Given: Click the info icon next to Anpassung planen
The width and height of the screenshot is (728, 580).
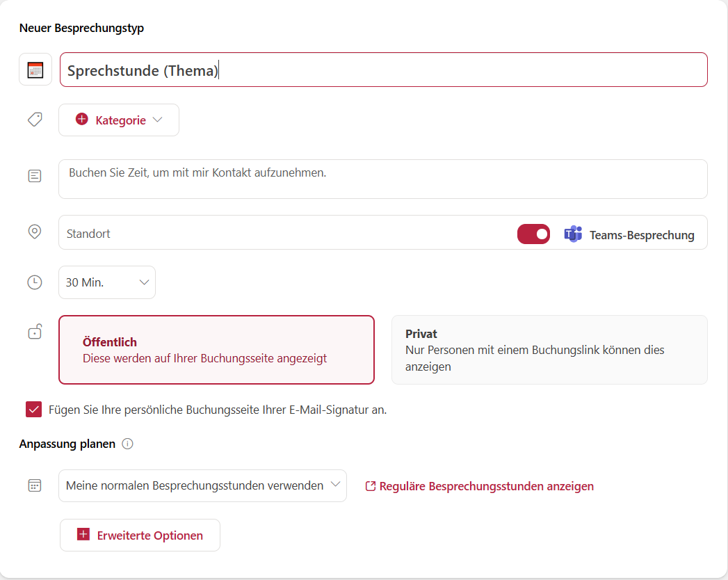Looking at the screenshot, I should pos(127,444).
